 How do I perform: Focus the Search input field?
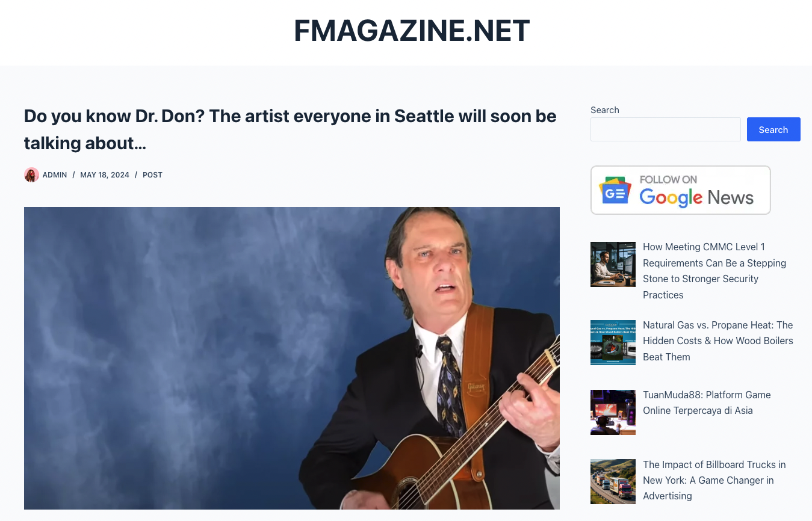pos(666,129)
